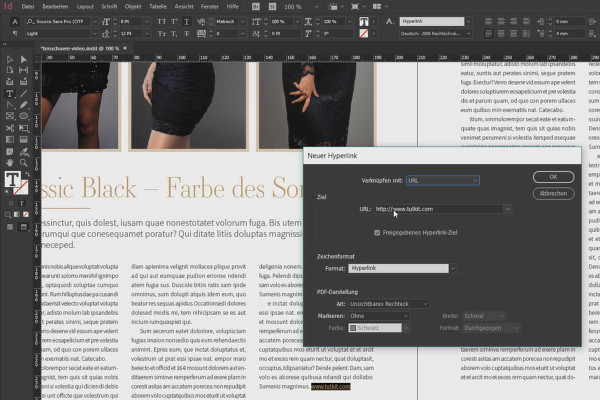Screen dimensions: 600x400
Task: Switch to paragraph formatting controls (¶ icon)
Action: [15, 34]
